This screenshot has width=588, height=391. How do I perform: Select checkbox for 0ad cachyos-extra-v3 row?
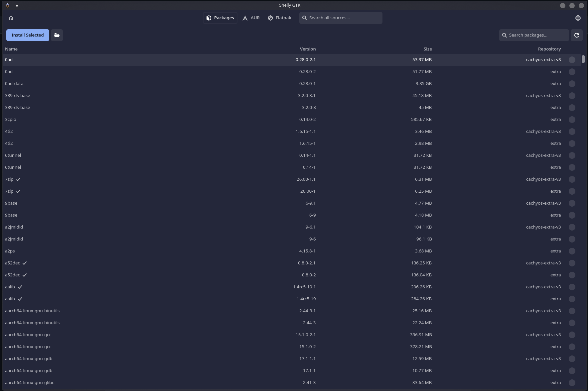tap(572, 60)
